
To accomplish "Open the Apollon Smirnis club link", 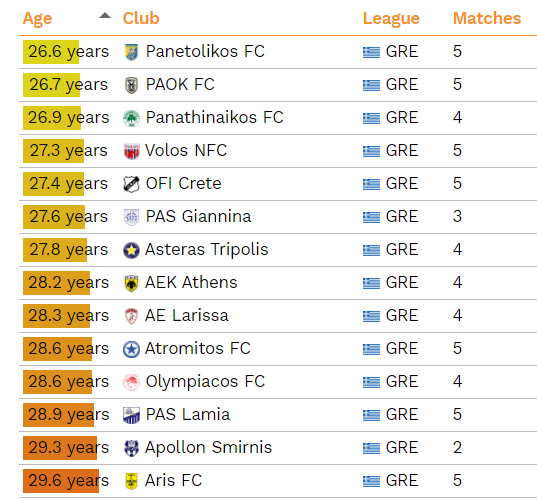I will tap(208, 448).
